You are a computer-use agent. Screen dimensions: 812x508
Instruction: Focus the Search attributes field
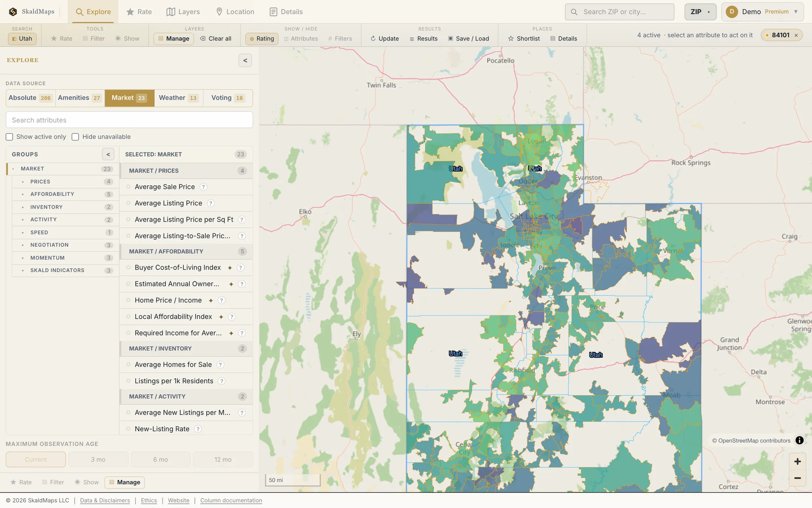(129, 120)
